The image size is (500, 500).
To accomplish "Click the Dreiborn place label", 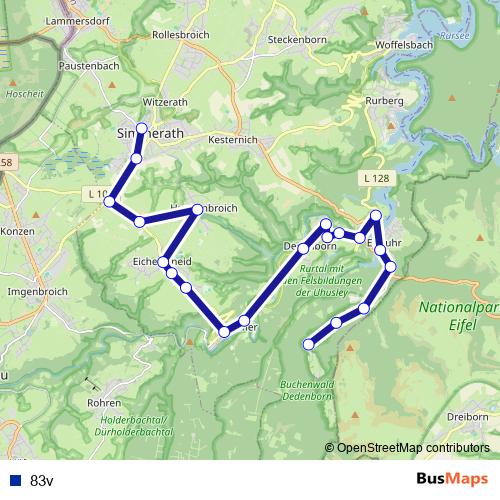I will (468, 417).
